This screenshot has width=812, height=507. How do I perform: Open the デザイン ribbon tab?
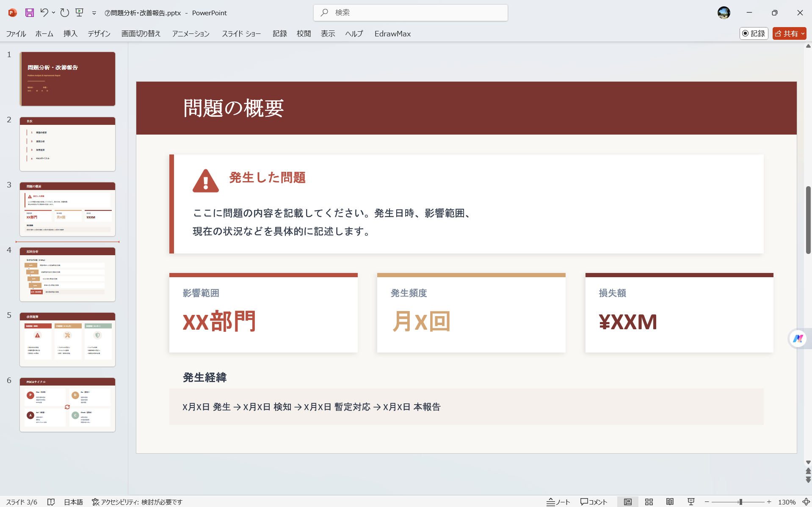pos(99,33)
